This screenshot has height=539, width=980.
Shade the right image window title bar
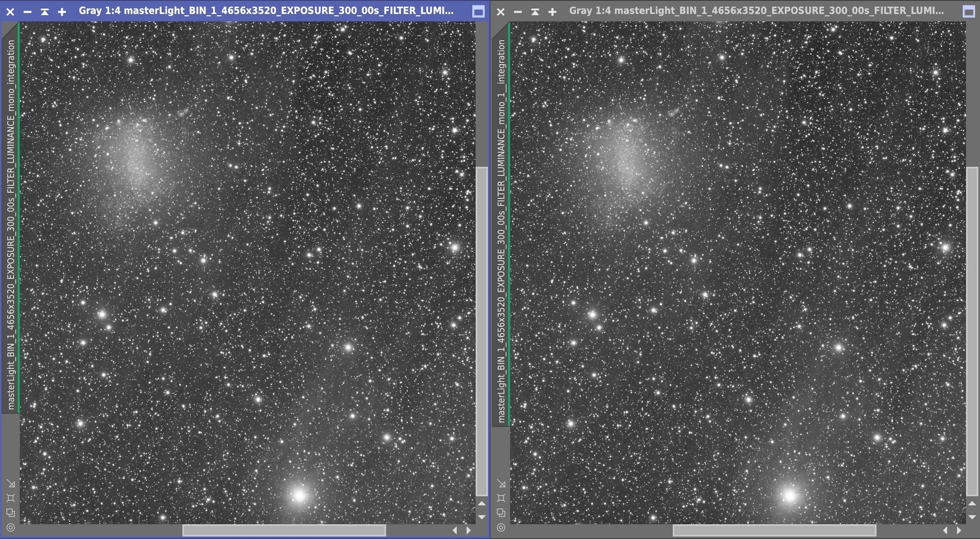click(x=535, y=11)
